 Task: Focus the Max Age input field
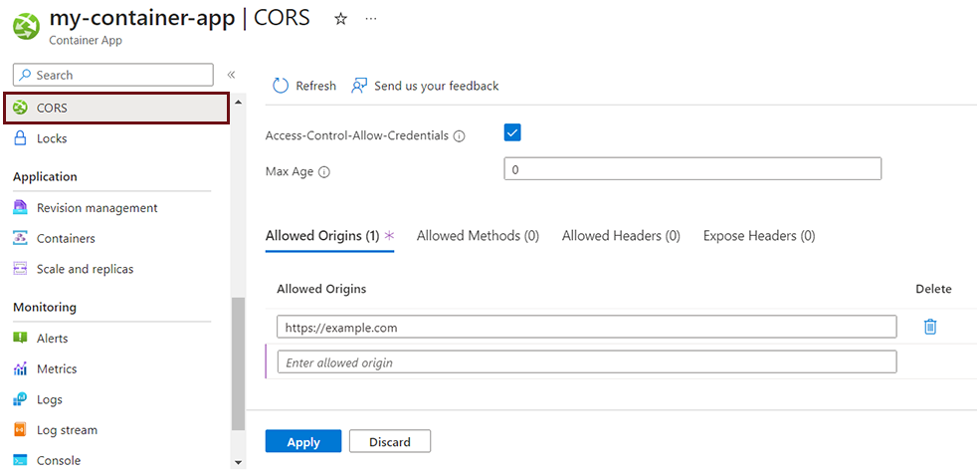click(x=692, y=169)
